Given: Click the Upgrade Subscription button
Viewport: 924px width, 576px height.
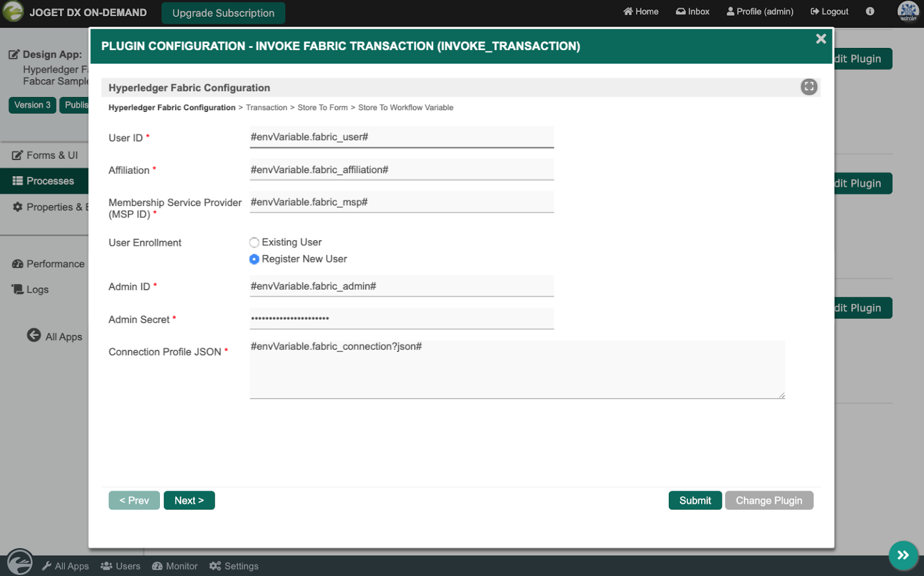Looking at the screenshot, I should (223, 13).
